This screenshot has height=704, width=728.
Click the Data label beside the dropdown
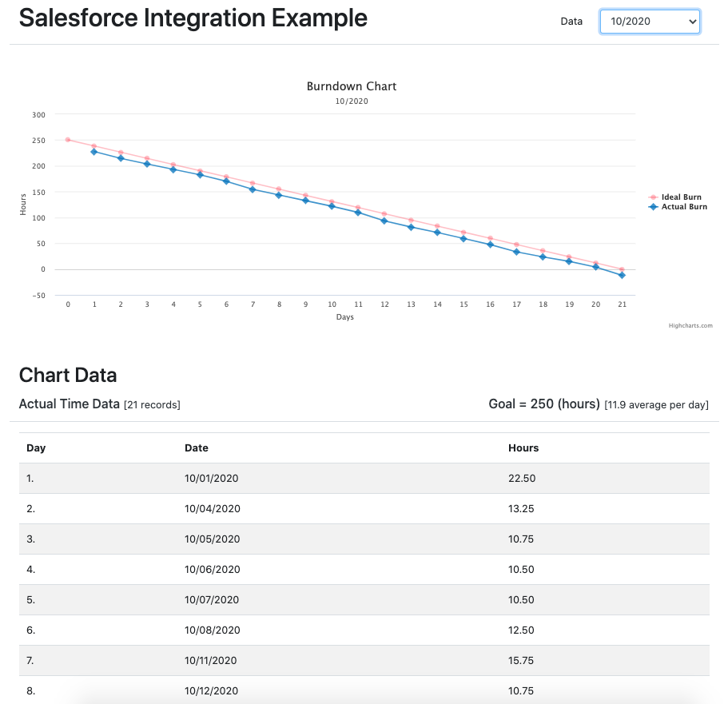point(571,22)
